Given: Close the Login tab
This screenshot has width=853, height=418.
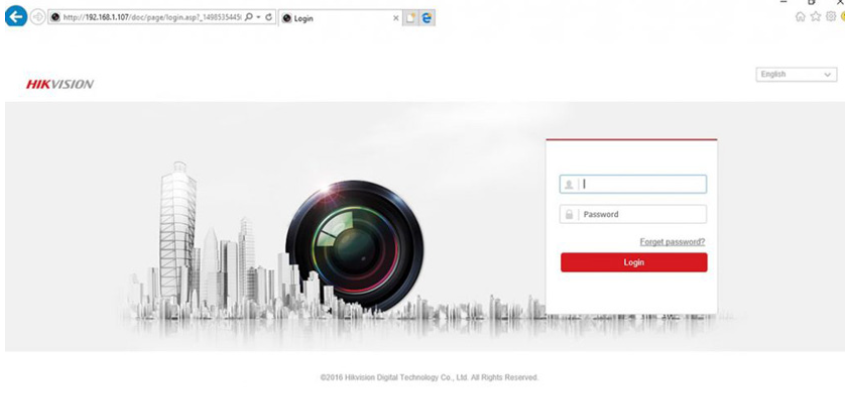Looking at the screenshot, I should pos(395,18).
